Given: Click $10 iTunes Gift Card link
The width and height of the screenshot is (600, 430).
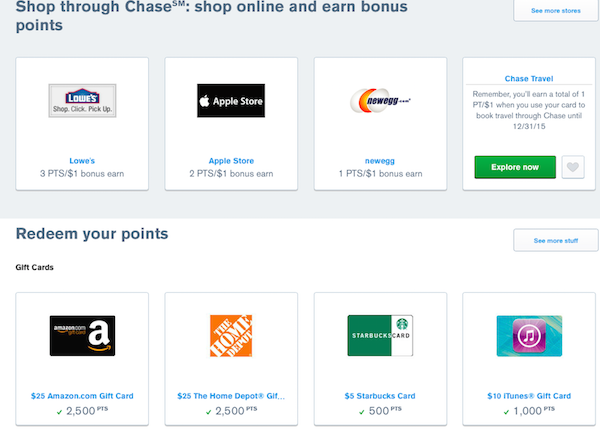Looking at the screenshot, I should 529,396.
